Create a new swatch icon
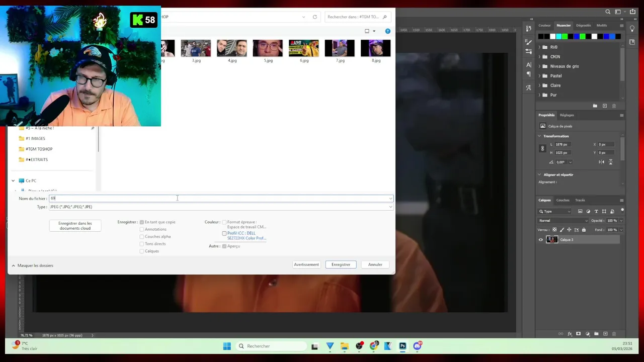The image size is (644, 362). point(605,106)
